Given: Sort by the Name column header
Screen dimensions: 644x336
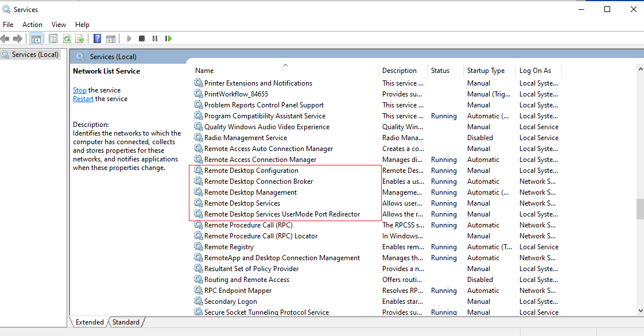Looking at the screenshot, I should [285, 71].
